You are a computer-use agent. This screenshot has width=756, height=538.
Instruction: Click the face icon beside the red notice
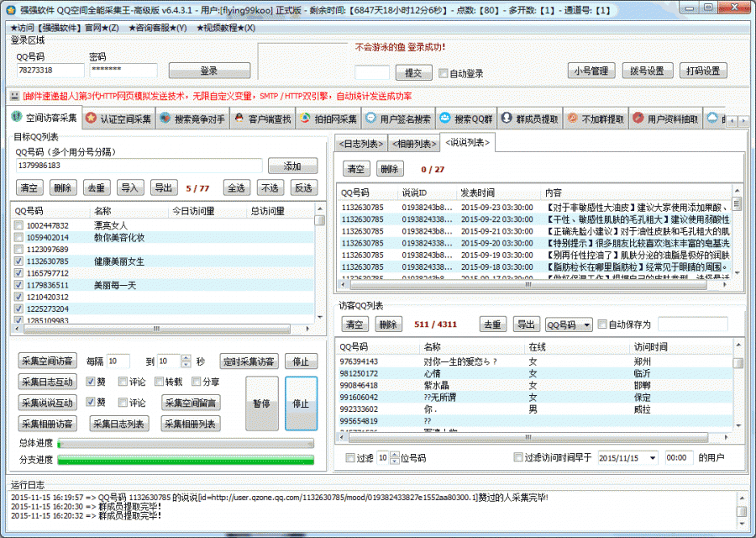(14, 96)
